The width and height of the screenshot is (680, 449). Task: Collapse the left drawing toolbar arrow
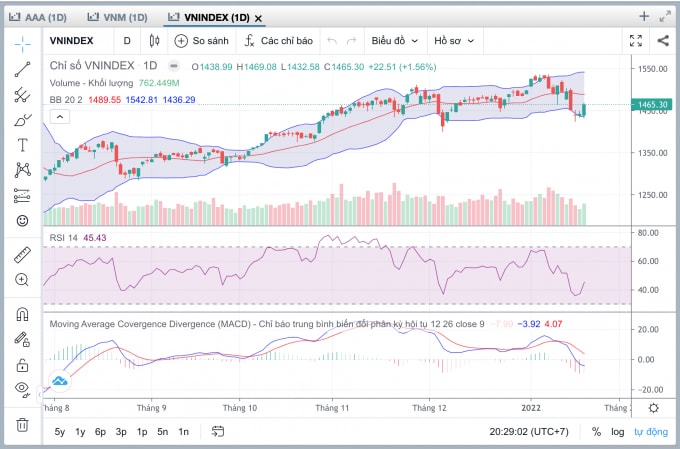[x=40, y=395]
